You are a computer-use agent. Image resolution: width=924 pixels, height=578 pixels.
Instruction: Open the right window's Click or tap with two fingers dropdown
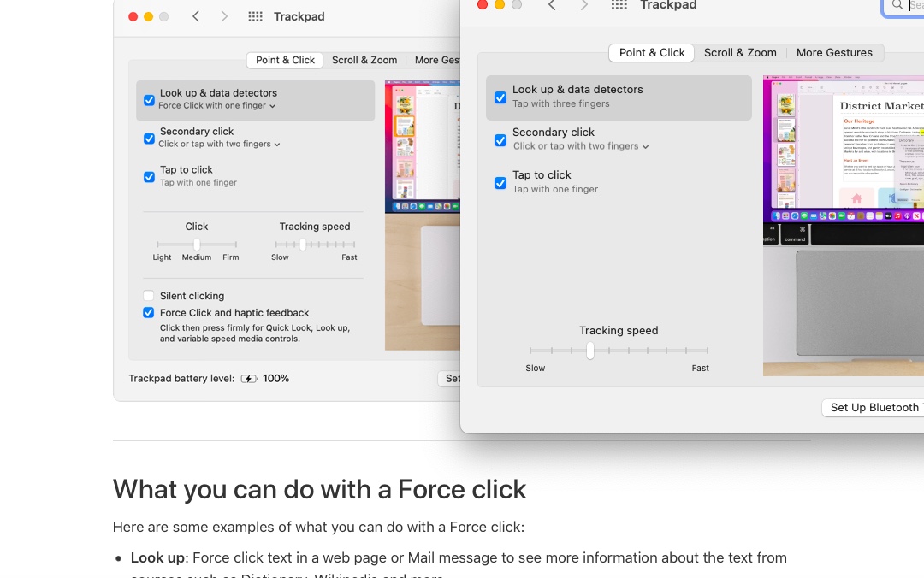coord(581,146)
